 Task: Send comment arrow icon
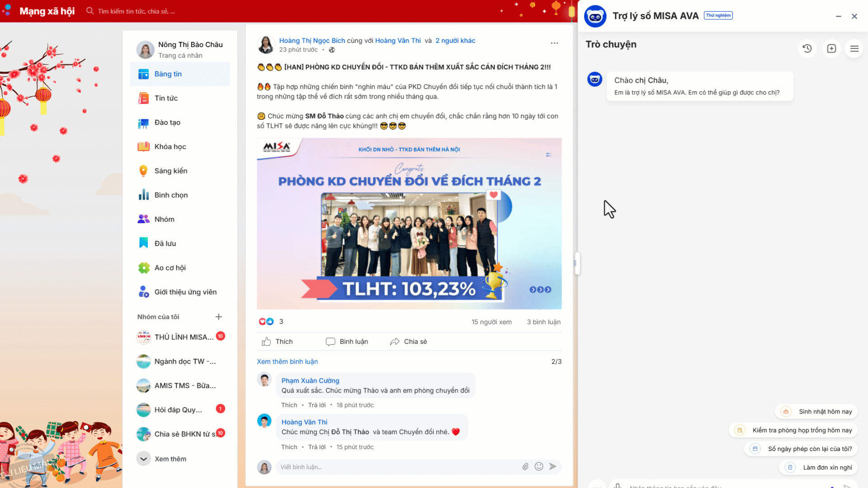click(552, 466)
